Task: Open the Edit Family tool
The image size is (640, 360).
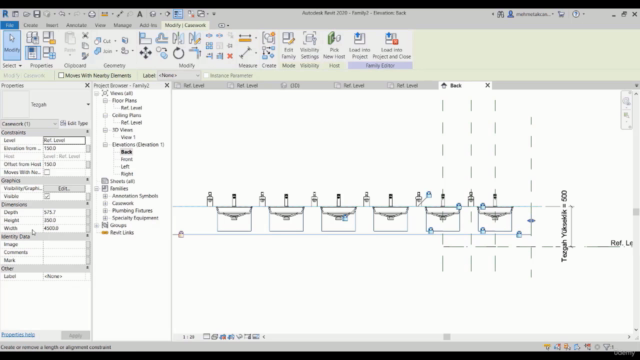Action: [x=289, y=46]
